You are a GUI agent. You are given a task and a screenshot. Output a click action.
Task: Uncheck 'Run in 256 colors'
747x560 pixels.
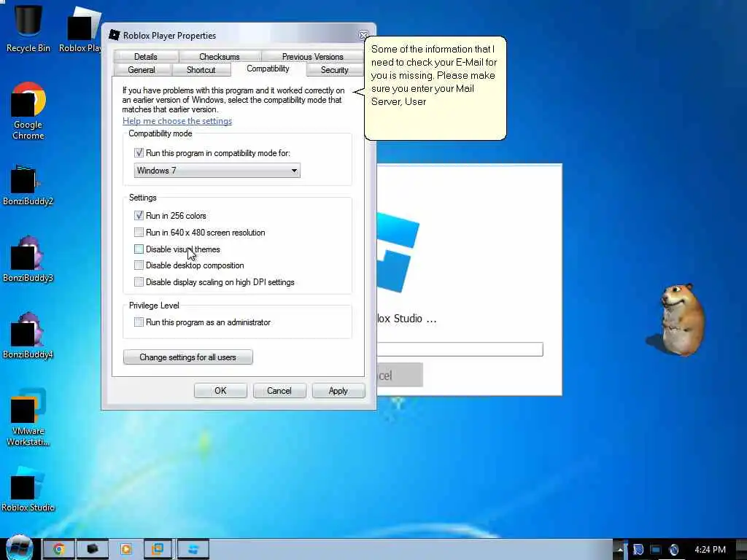point(139,216)
